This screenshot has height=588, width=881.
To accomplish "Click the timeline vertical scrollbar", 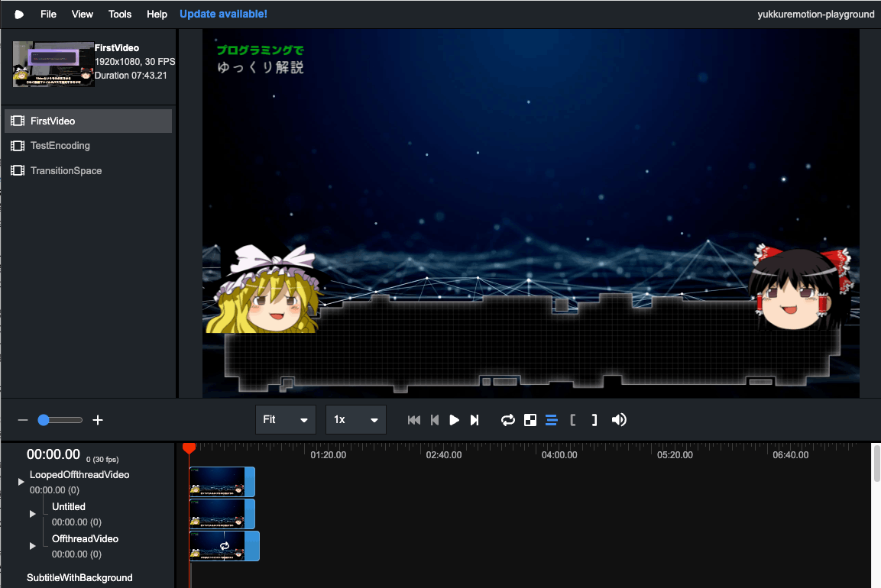I will point(876,463).
